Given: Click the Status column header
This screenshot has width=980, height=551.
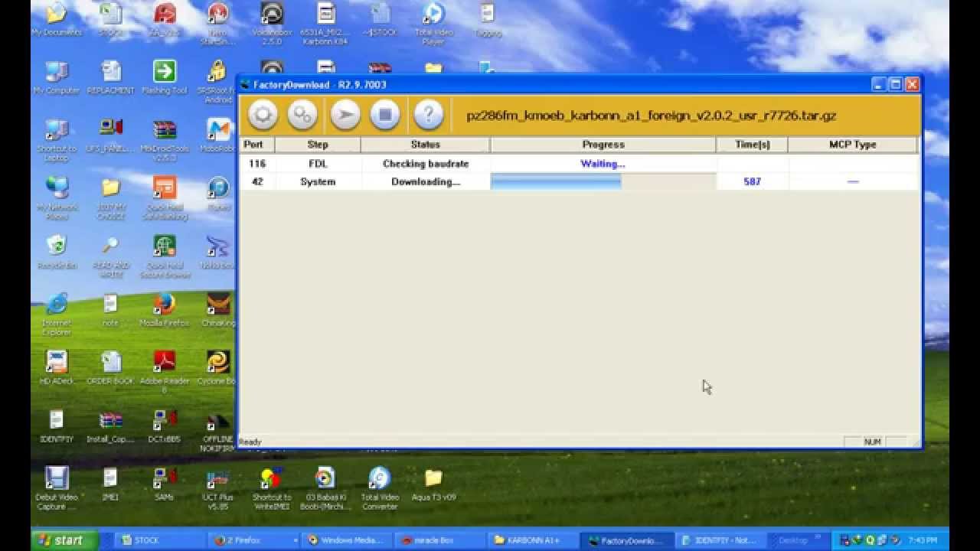Looking at the screenshot, I should pyautogui.click(x=426, y=145).
